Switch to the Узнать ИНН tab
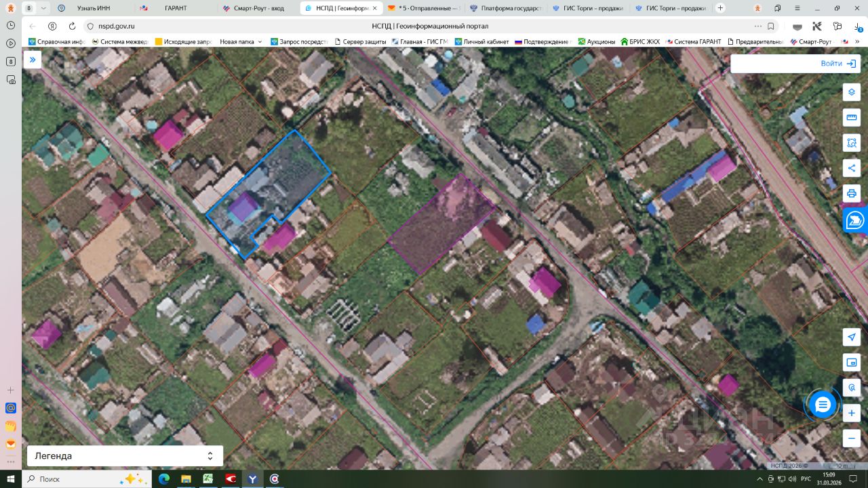This screenshot has width=868, height=488. pos(93,8)
